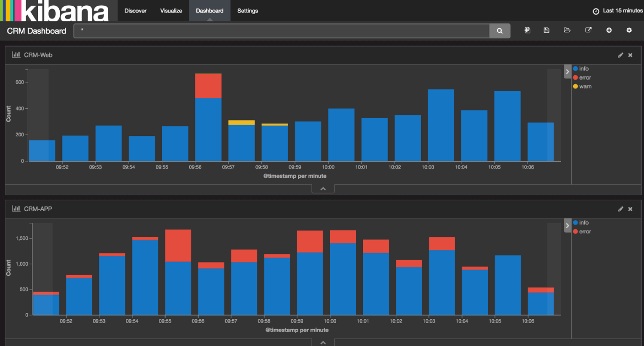Edit the CRM-APP panel with the pencil icon
Viewport: 644px width, 346px height.
620,209
